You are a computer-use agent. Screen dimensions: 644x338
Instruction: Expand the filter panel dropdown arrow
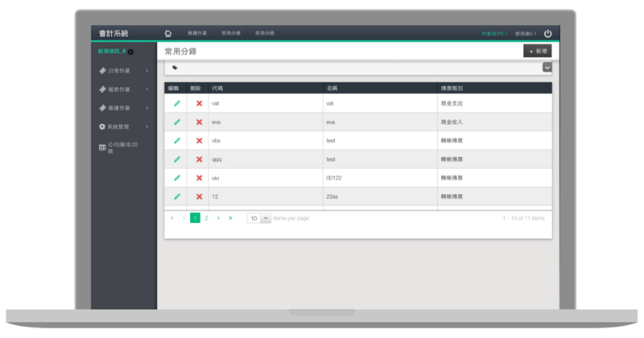[x=547, y=68]
